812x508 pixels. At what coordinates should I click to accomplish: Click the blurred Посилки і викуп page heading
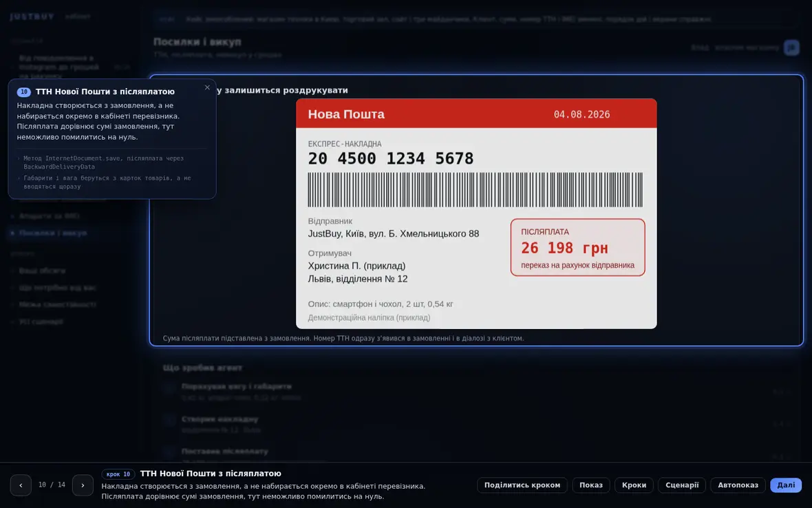coord(197,42)
